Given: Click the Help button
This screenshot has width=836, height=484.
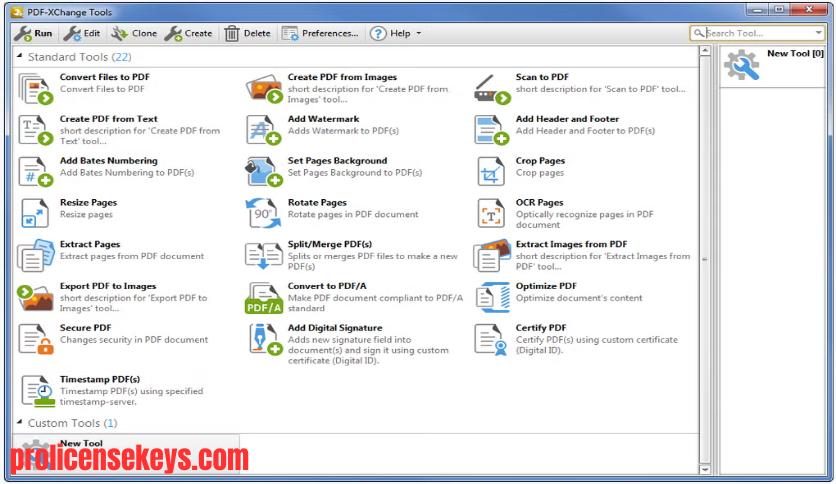Looking at the screenshot, I should (390, 34).
